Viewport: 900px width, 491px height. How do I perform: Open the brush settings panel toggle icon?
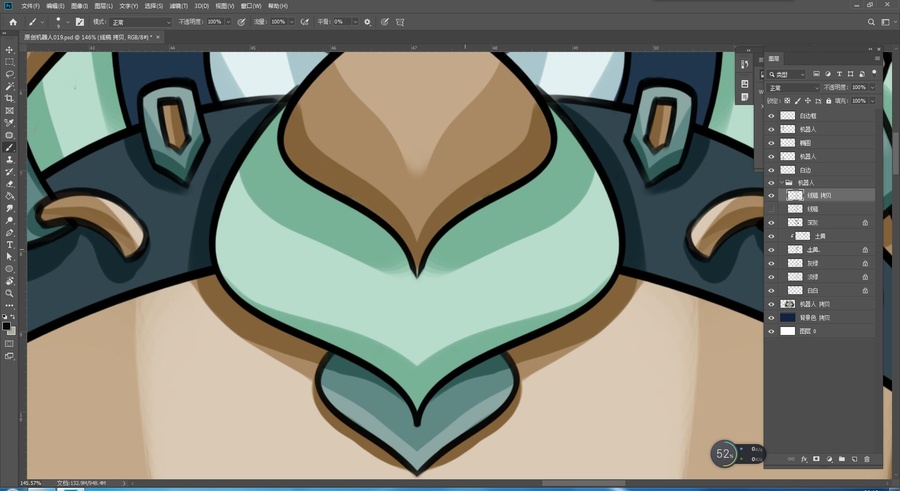tap(80, 22)
